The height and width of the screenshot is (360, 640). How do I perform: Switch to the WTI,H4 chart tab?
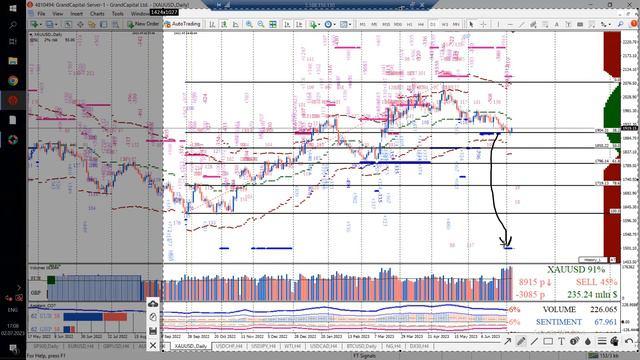[292, 346]
